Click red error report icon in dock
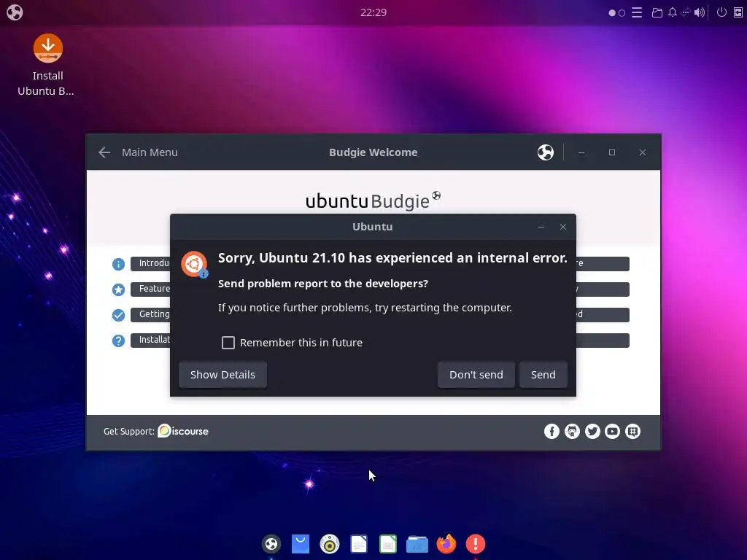The width and height of the screenshot is (747, 560). 476,544
